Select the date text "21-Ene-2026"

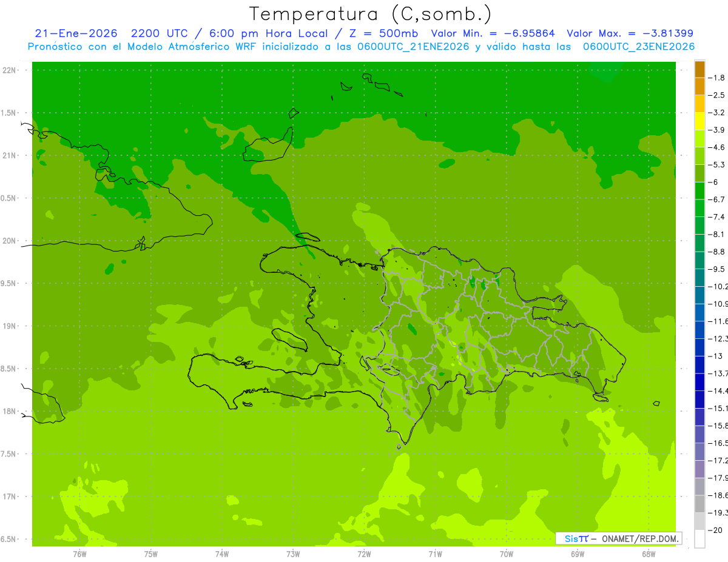click(x=76, y=33)
